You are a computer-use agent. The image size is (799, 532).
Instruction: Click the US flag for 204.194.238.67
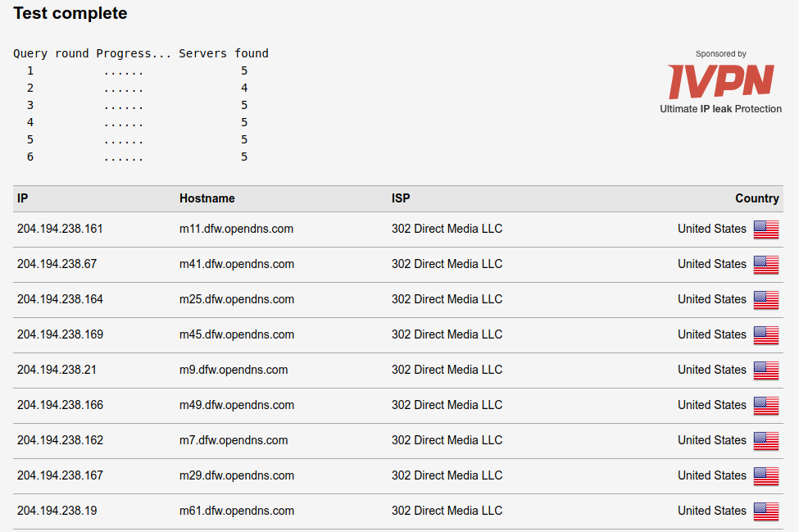(x=765, y=265)
